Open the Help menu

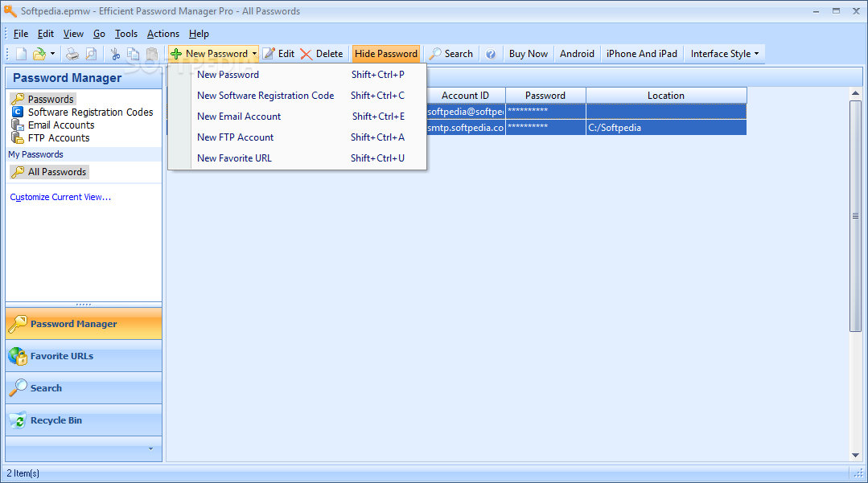point(199,34)
